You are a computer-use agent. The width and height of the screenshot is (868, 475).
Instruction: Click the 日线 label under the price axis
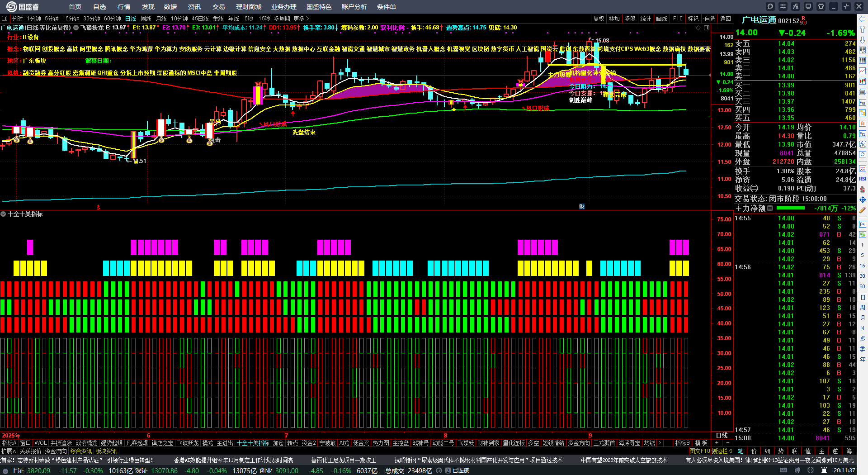tap(722, 435)
